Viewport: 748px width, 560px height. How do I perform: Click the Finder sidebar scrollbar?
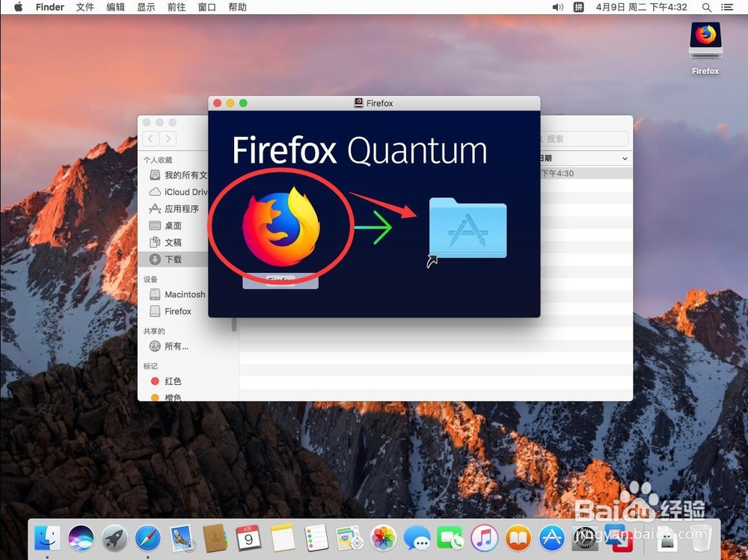(x=234, y=324)
